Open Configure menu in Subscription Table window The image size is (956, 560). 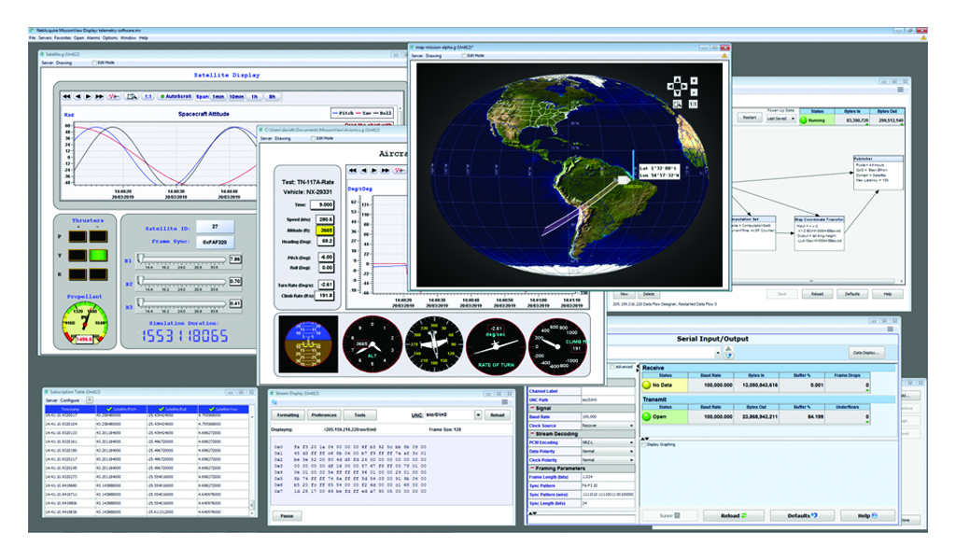(x=69, y=400)
